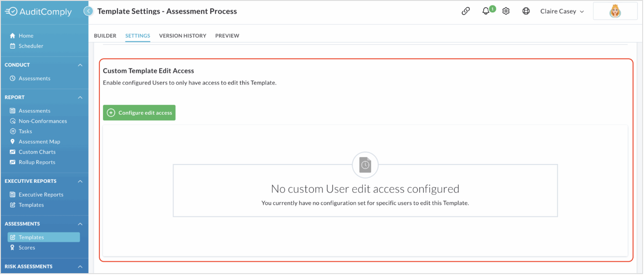Open the settings gear icon

pos(506,11)
